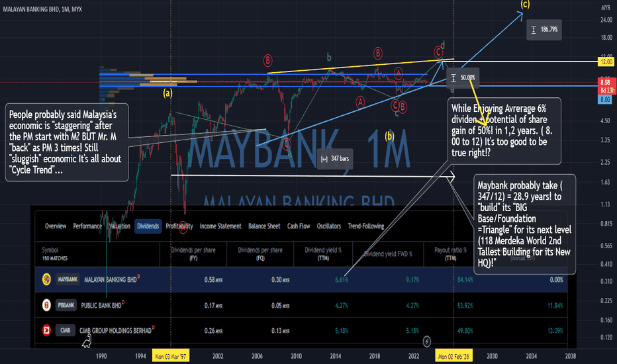Click CIMB's 0.13 MYR quarterly dividend
617x364 pixels.
pyautogui.click(x=280, y=330)
